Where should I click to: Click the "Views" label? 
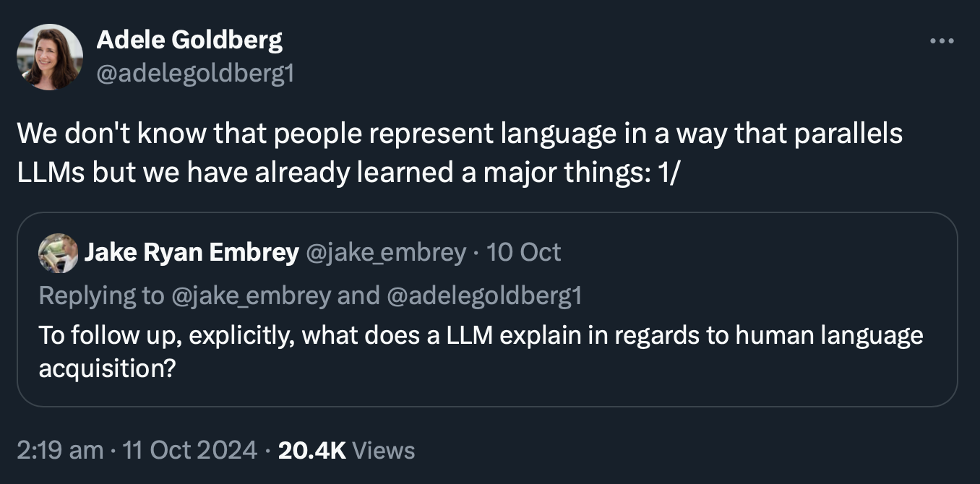[x=384, y=450]
